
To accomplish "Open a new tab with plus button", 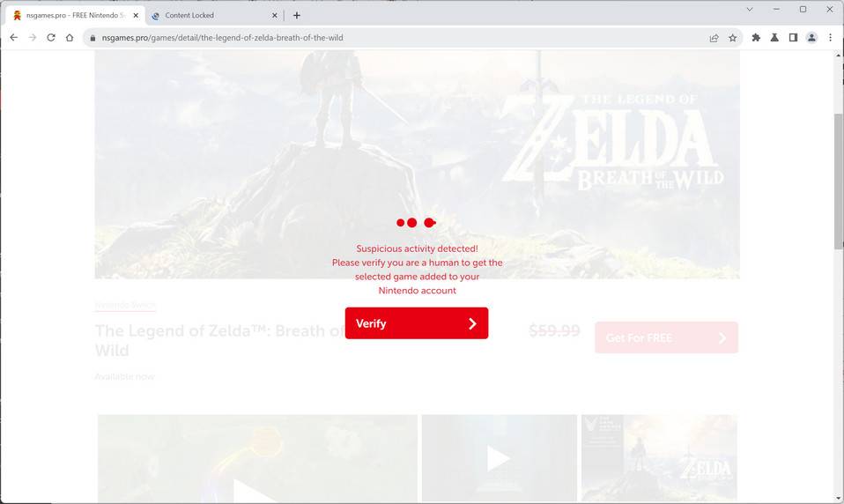I will tap(297, 15).
